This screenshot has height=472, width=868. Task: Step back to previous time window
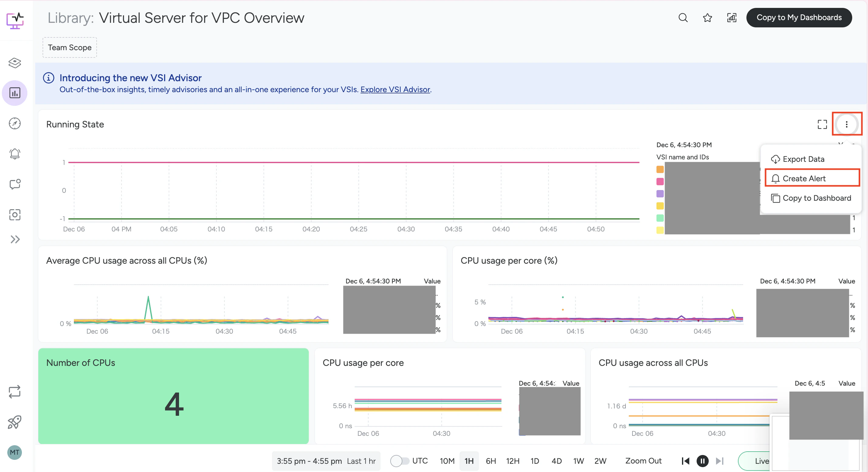685,461
